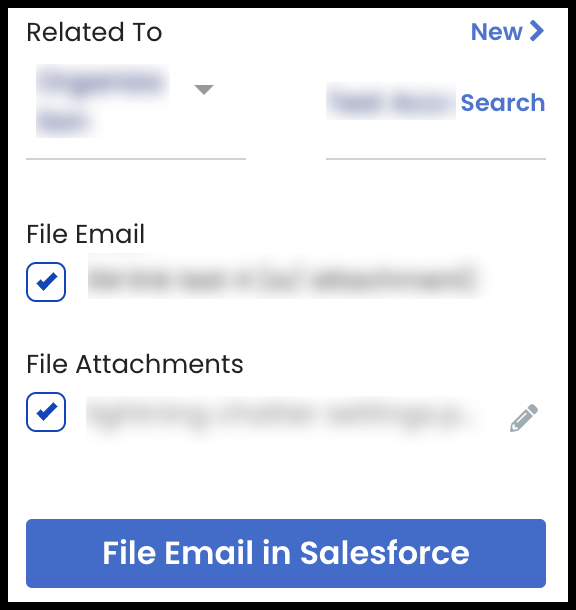Click the Search link
The height and width of the screenshot is (610, 576).
(x=502, y=103)
